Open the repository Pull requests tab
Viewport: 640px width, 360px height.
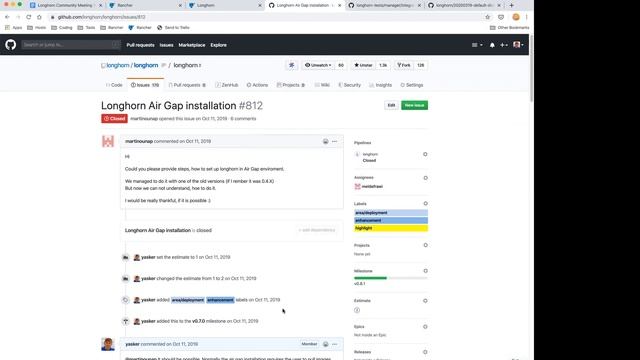[187, 85]
